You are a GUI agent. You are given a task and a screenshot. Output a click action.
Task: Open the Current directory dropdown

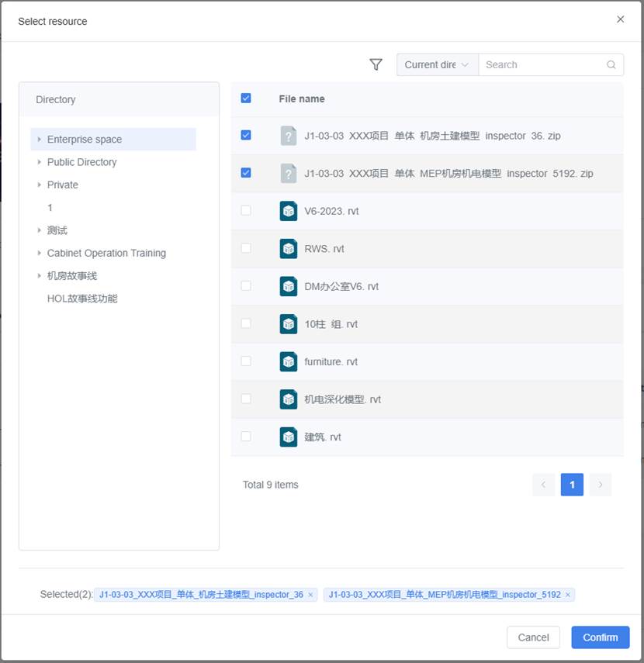[437, 65]
